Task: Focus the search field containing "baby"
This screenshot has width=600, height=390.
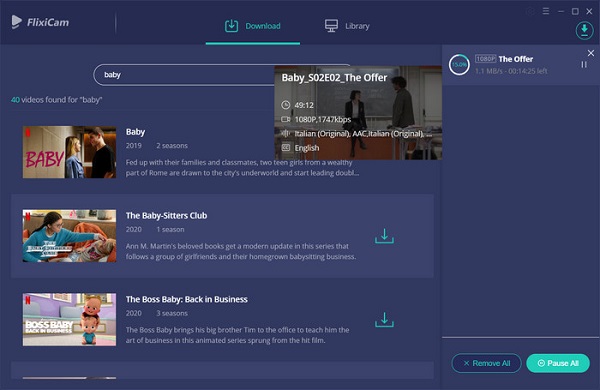Action: pos(184,75)
